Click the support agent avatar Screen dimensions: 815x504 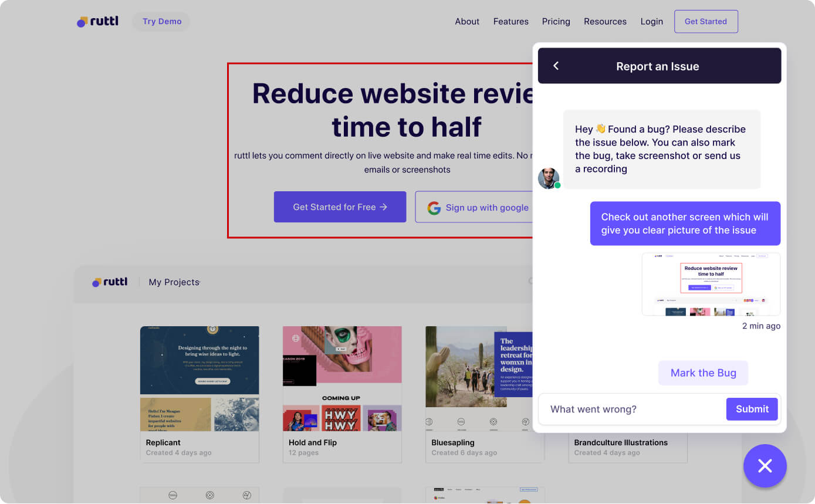(x=549, y=178)
